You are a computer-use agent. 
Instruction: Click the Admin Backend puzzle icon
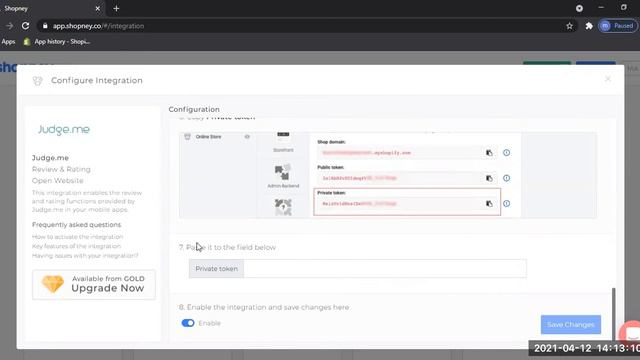pyautogui.click(x=283, y=172)
